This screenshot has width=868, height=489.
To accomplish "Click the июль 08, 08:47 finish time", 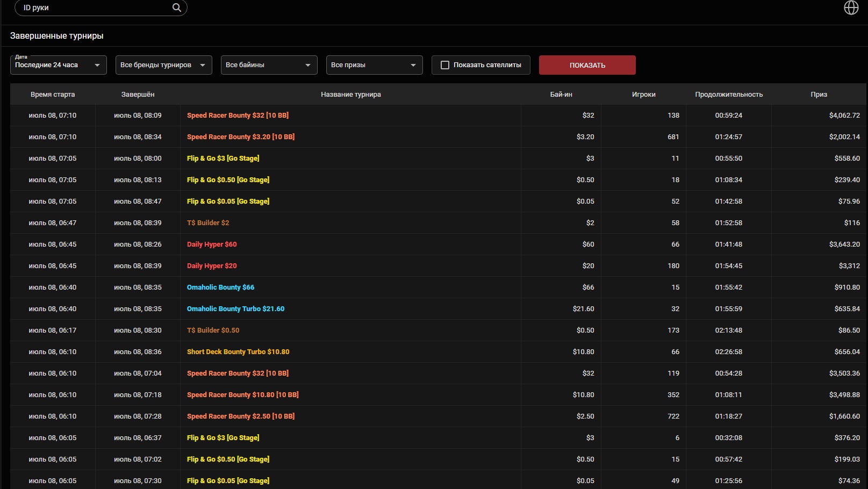I will click(x=138, y=202).
